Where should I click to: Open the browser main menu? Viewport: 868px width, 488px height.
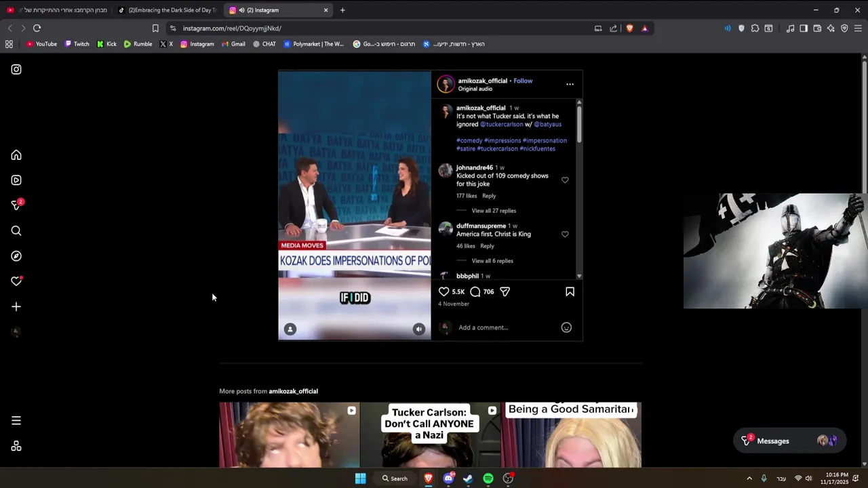858,28
